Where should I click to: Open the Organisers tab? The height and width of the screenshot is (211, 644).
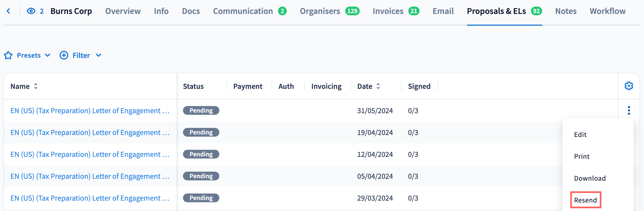[320, 11]
